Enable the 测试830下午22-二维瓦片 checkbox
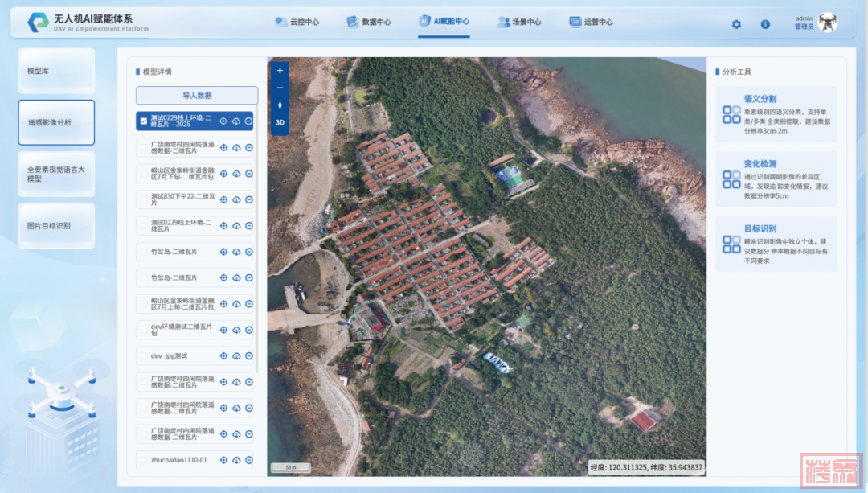This screenshot has height=493, width=868. tap(144, 199)
